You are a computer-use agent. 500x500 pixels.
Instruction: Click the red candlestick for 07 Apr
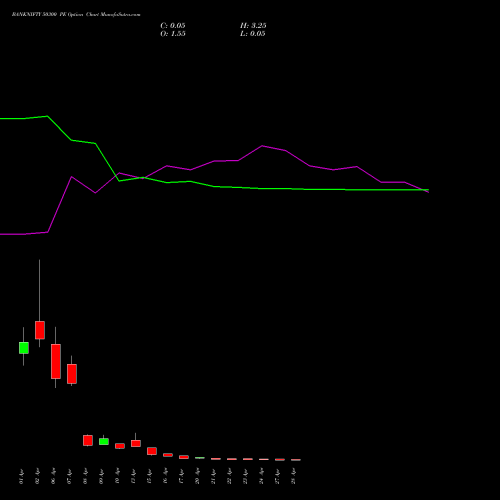pyautogui.click(x=72, y=374)
